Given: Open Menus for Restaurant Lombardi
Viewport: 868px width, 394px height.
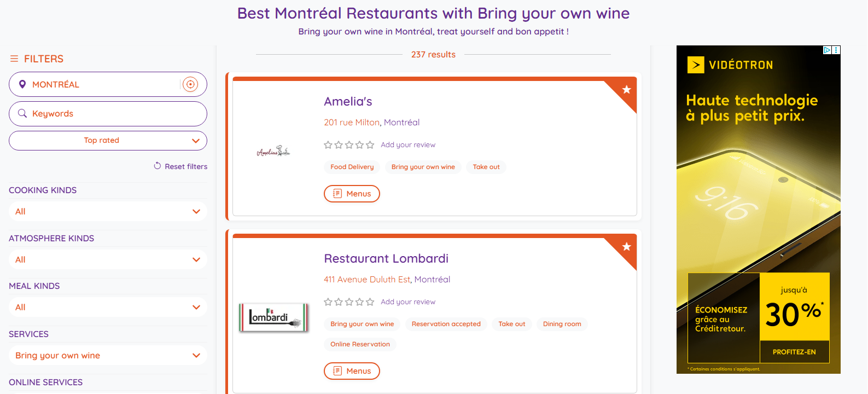Looking at the screenshot, I should (352, 371).
